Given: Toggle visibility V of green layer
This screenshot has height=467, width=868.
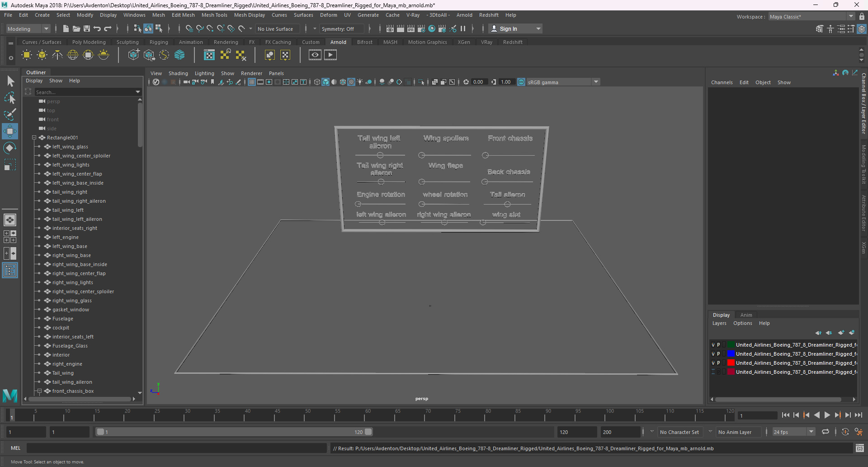Looking at the screenshot, I should [x=713, y=345].
